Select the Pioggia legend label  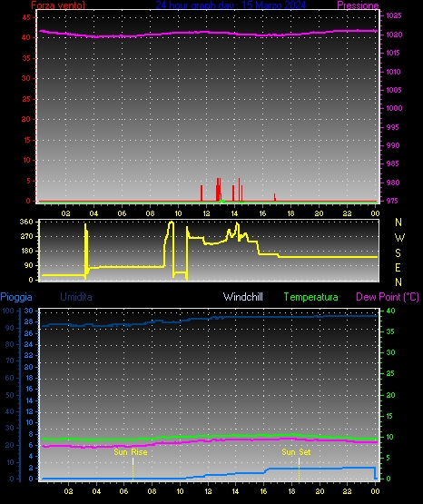(x=16, y=297)
